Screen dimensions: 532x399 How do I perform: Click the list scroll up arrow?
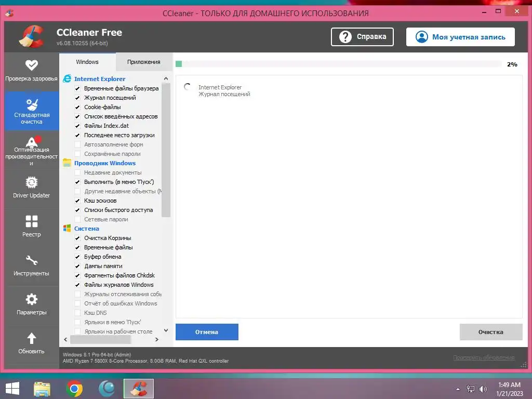166,79
